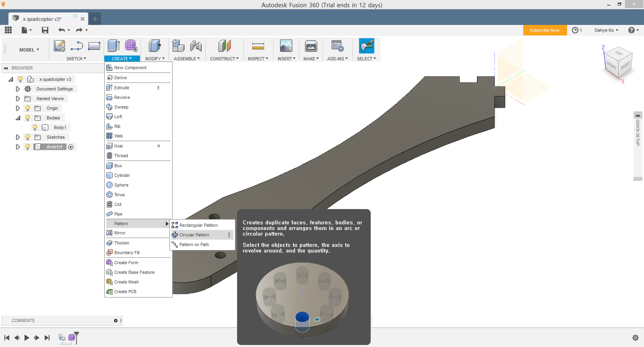Viewport: 644px width, 347px height.
Task: Choose Hole from Create menu
Action: pyautogui.click(x=138, y=146)
